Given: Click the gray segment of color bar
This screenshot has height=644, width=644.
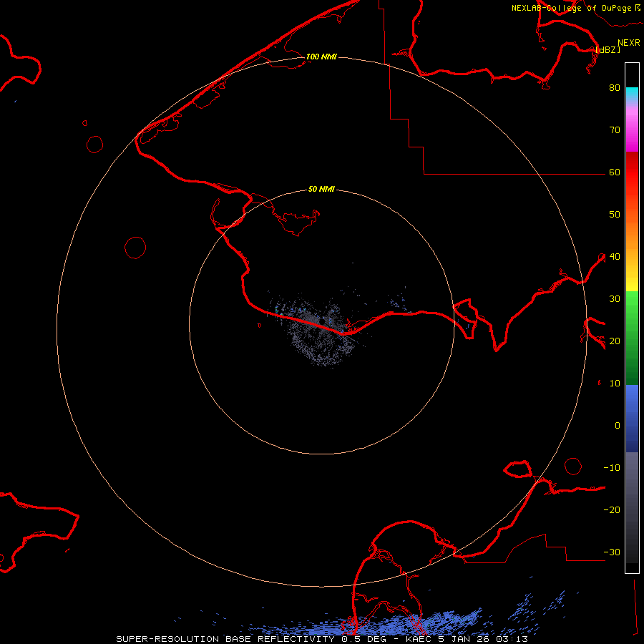Looking at the screenshot, I should pyautogui.click(x=632, y=507).
